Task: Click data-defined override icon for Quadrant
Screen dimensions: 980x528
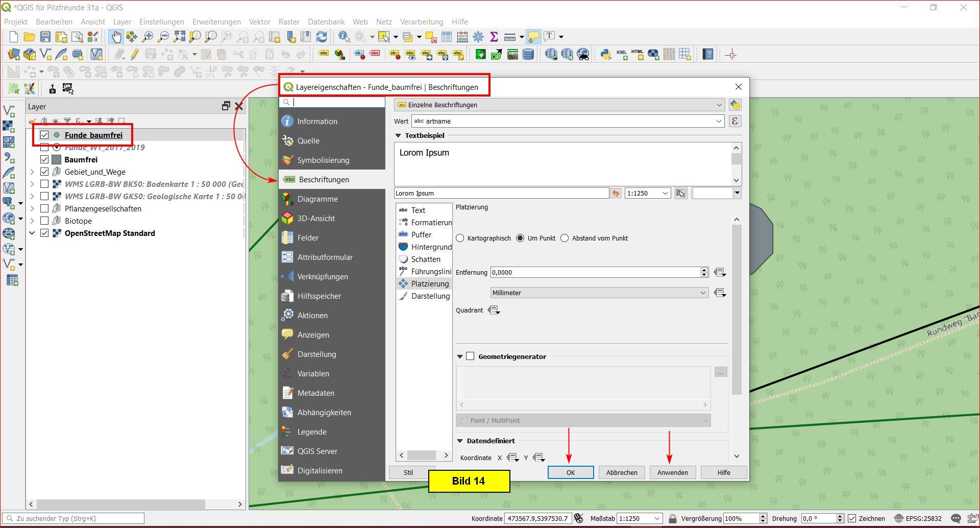Action: tap(494, 310)
